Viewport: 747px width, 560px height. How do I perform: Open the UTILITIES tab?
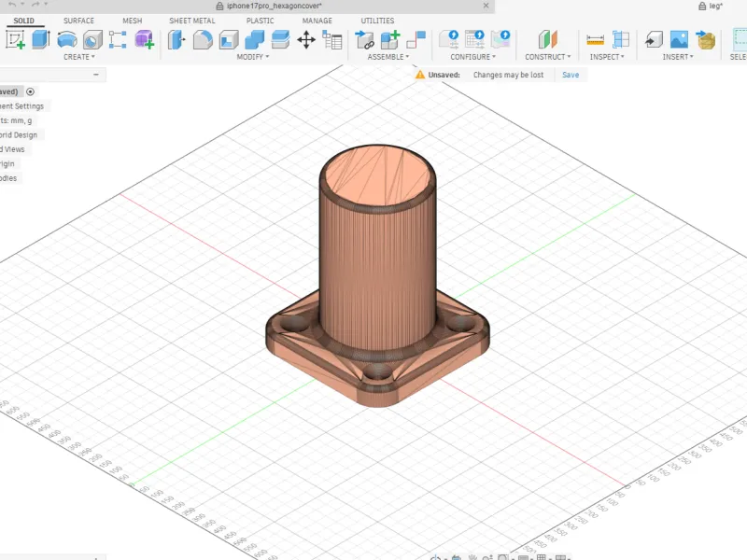point(377,21)
